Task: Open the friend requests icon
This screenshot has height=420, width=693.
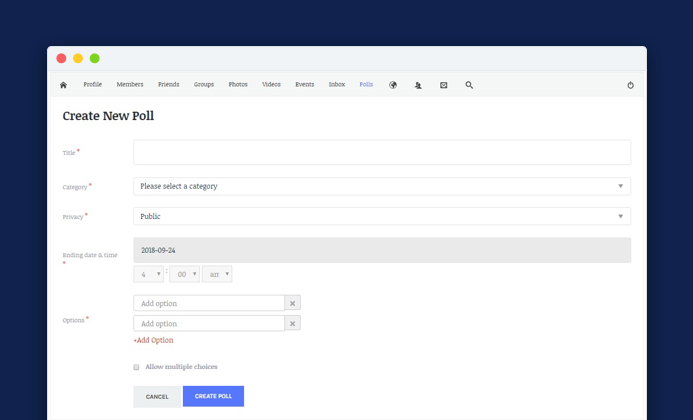Action: coord(418,85)
